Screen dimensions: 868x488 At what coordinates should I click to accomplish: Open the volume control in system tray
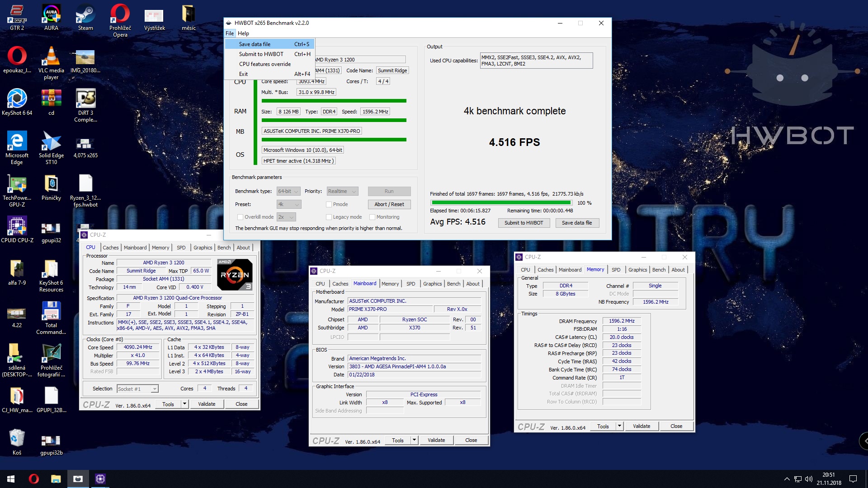click(808, 479)
